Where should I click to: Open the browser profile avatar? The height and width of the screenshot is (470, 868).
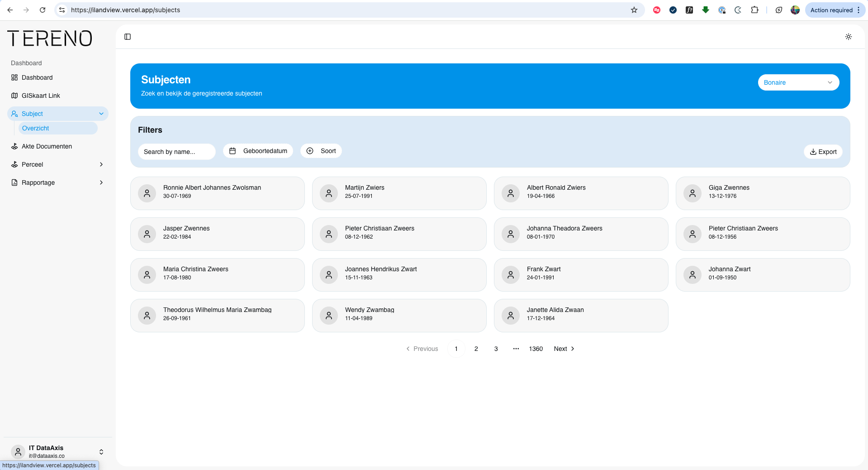tap(795, 10)
